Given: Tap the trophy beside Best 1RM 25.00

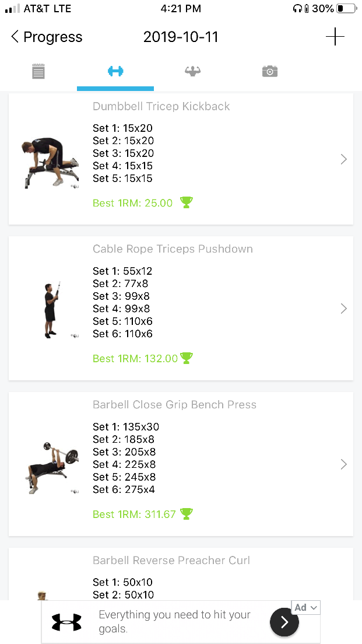Looking at the screenshot, I should pyautogui.click(x=186, y=202).
